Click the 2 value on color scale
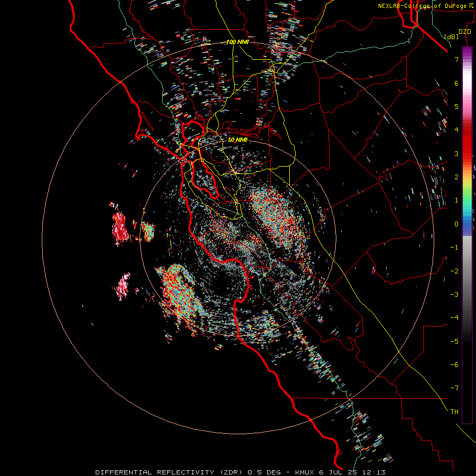Screen dimensions: 476x476 [456, 177]
